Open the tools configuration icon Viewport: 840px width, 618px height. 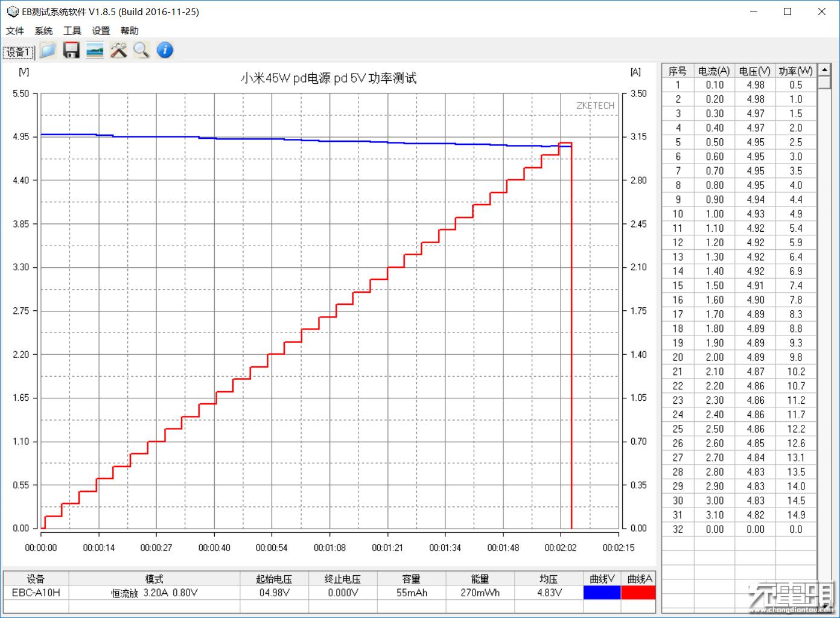[x=118, y=51]
